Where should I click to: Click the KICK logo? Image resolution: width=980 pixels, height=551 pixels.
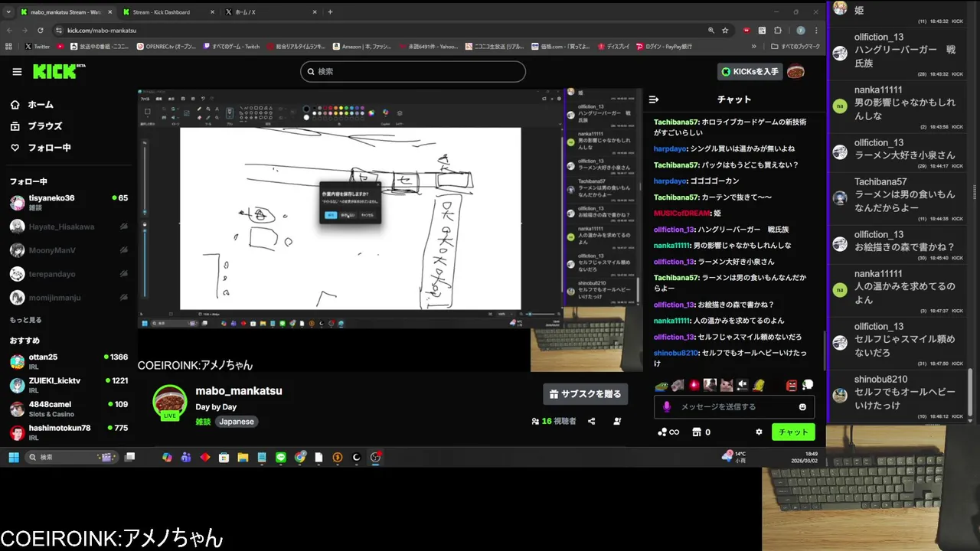[x=59, y=71]
